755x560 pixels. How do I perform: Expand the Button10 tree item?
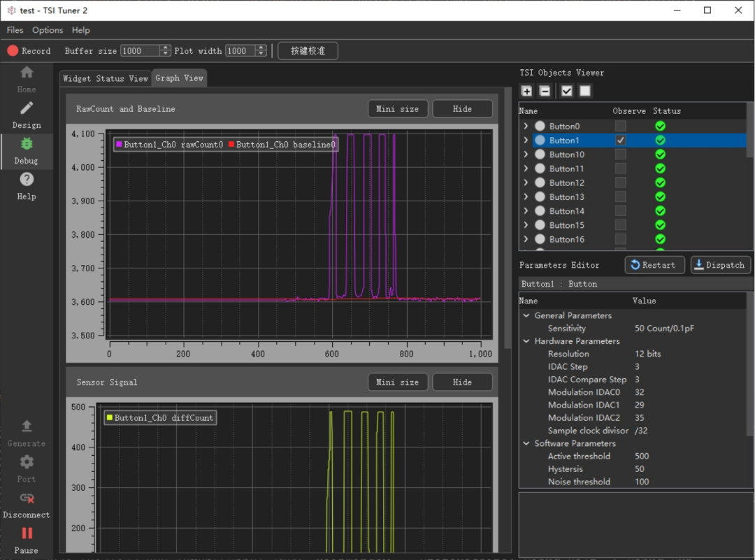[526, 155]
